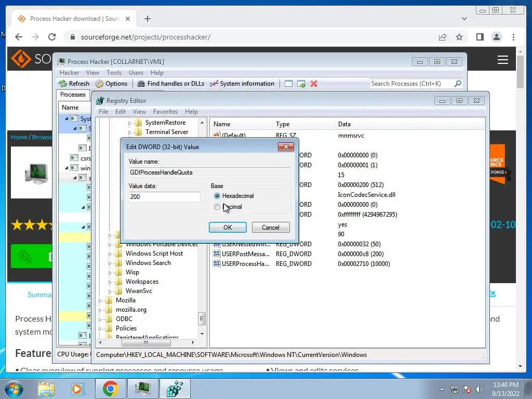Open System information graph tool
532x399 pixels.
click(214, 84)
